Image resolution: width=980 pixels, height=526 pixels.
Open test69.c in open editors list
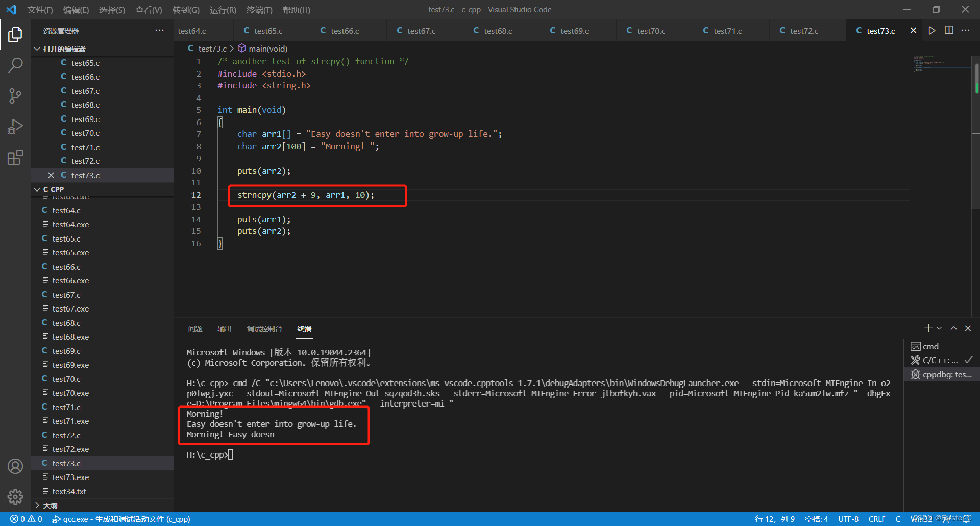[102, 119]
